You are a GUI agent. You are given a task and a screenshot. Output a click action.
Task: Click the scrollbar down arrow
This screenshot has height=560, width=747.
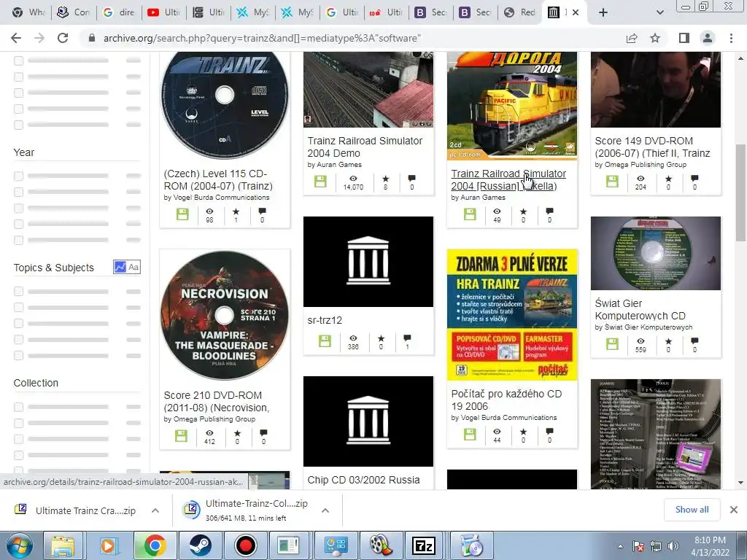740,483
